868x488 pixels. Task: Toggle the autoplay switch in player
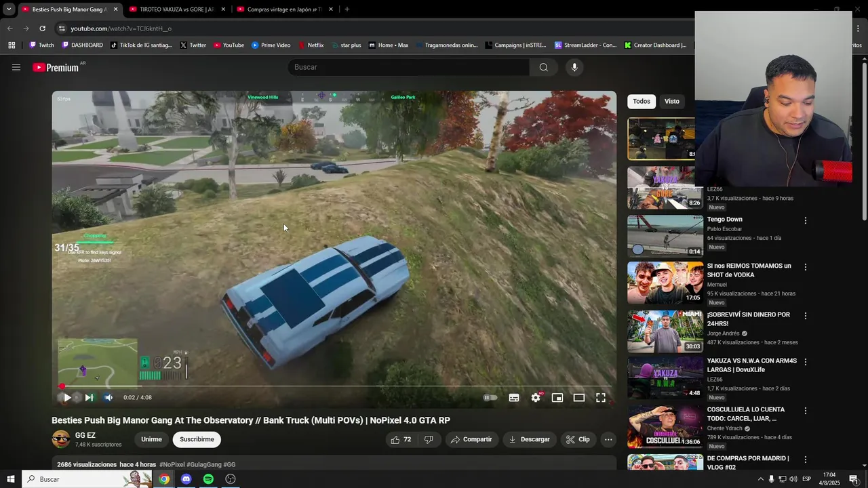(x=490, y=398)
